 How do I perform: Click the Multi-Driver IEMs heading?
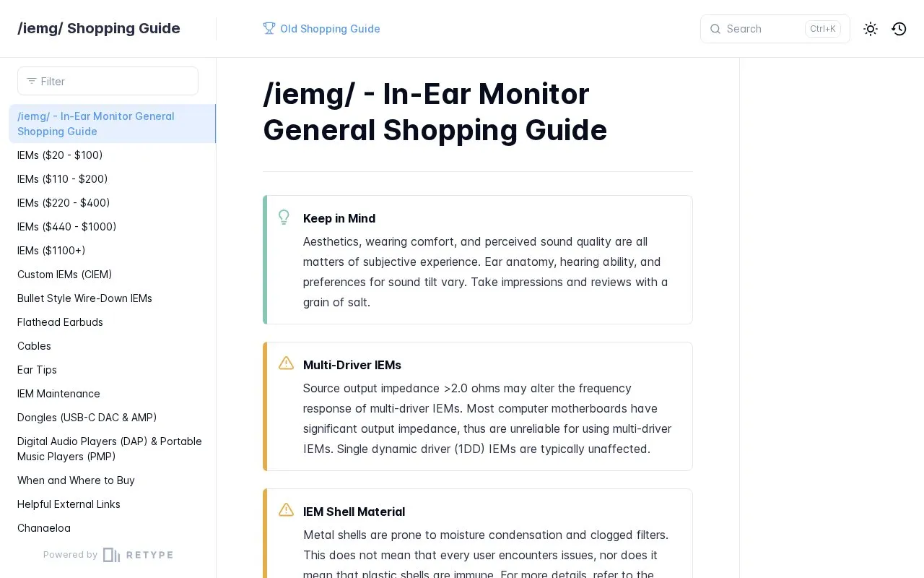pyautogui.click(x=352, y=365)
